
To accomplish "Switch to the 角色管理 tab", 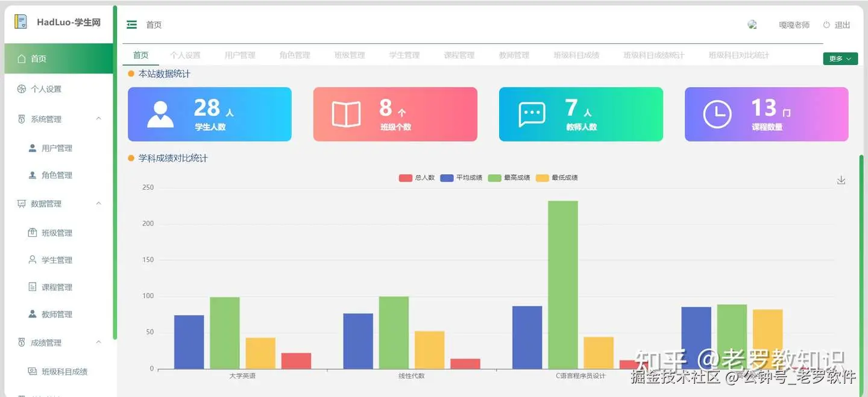I will [295, 55].
